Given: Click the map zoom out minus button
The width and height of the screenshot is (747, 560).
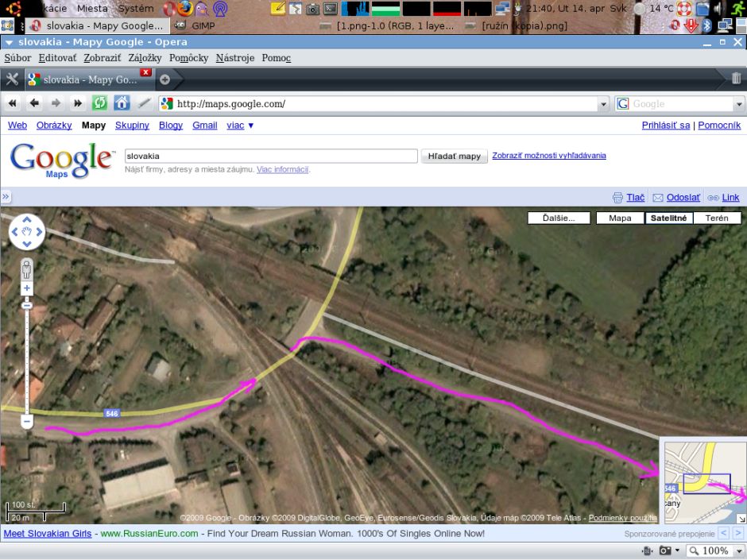Looking at the screenshot, I should click(x=27, y=421).
